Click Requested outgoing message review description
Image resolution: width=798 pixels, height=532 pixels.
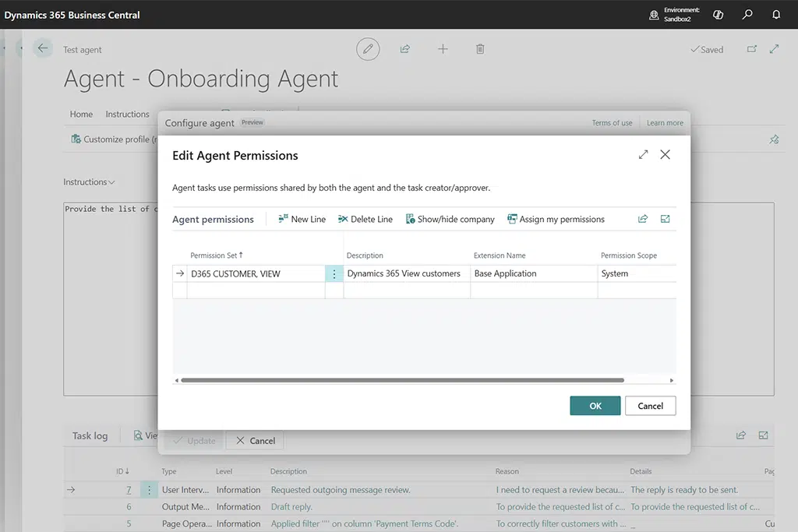pyautogui.click(x=341, y=490)
